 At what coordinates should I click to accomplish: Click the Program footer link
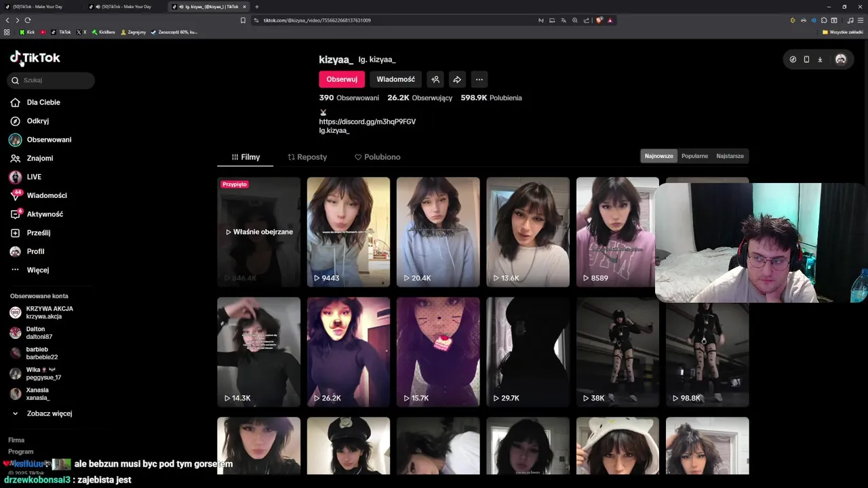coord(21,451)
